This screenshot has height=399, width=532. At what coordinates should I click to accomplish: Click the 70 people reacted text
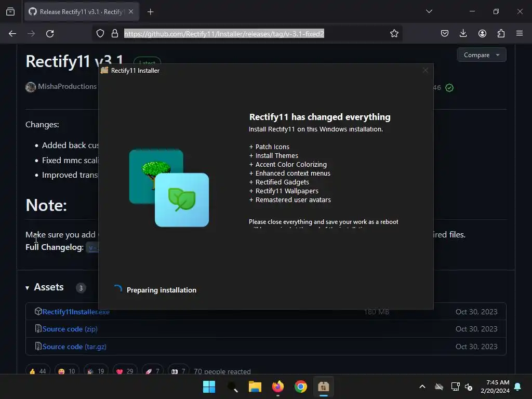click(222, 371)
